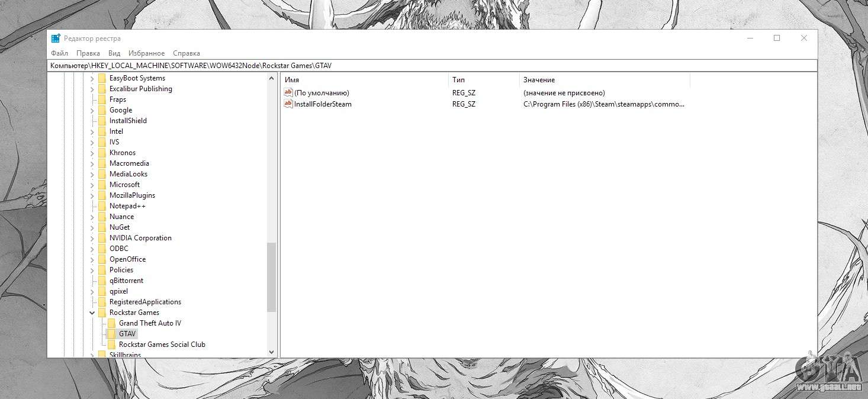Click the Registry Editor title bar icon
The width and height of the screenshot is (868, 399).
pyautogui.click(x=56, y=38)
